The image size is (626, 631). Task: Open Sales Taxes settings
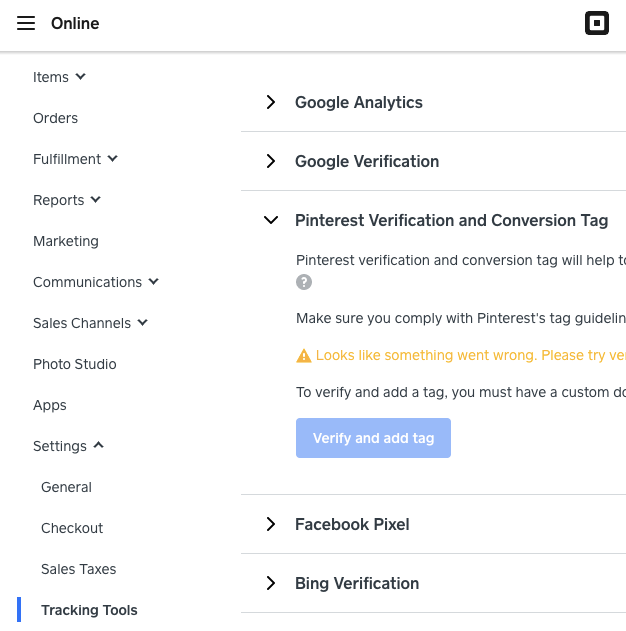click(78, 569)
